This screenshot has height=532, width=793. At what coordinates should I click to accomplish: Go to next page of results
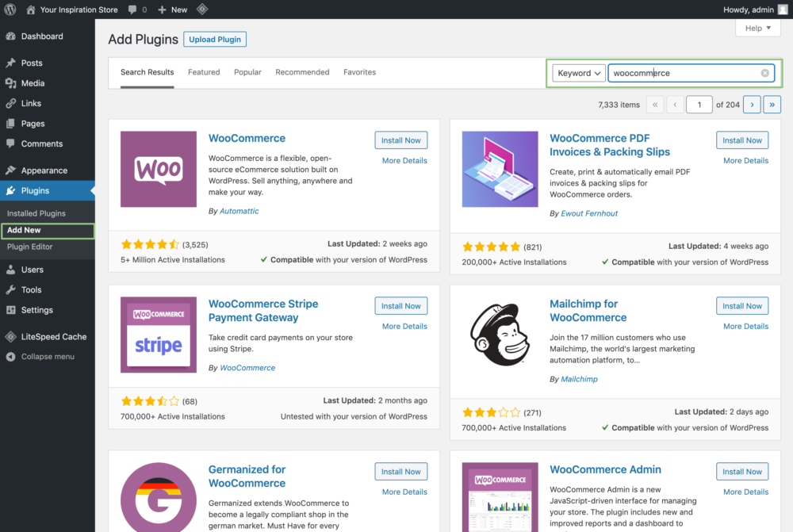(752, 105)
